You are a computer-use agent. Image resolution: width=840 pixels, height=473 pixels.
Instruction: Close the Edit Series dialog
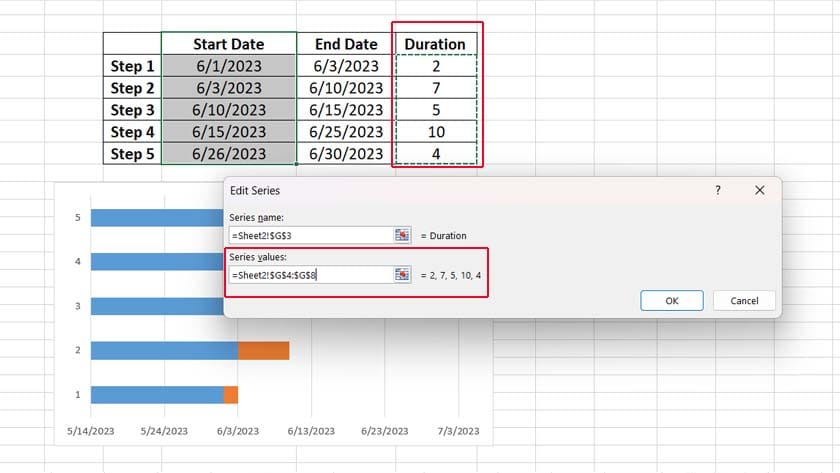[760, 190]
